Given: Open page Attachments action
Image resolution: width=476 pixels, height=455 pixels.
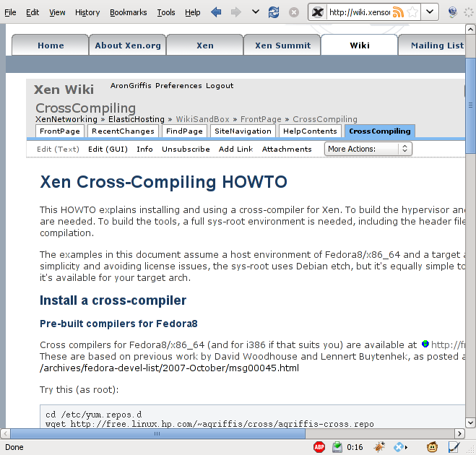Looking at the screenshot, I should (287, 149).
